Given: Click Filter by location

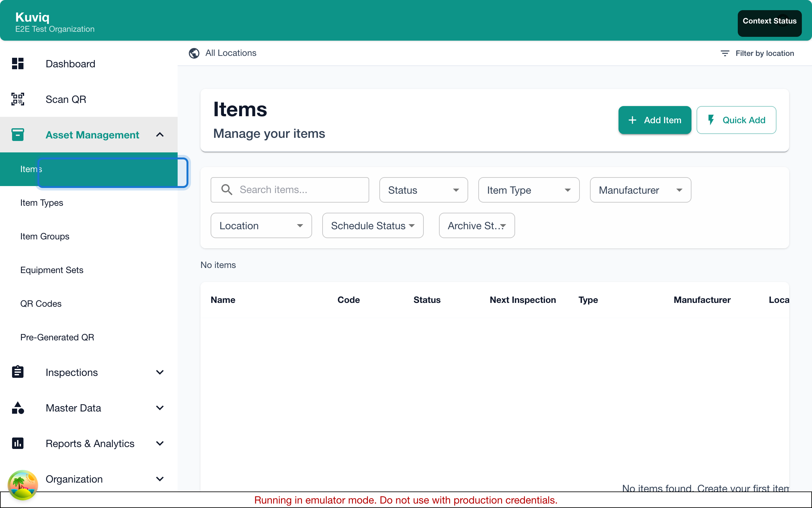Looking at the screenshot, I should pyautogui.click(x=757, y=53).
